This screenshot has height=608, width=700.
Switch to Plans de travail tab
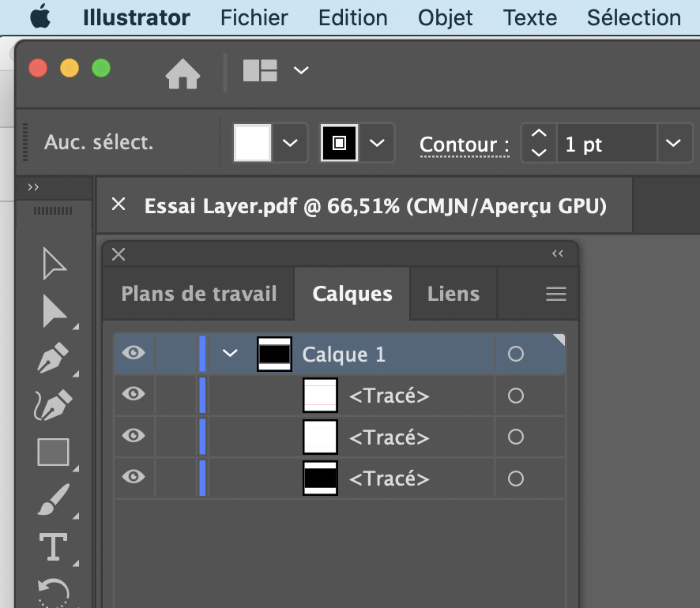point(199,294)
